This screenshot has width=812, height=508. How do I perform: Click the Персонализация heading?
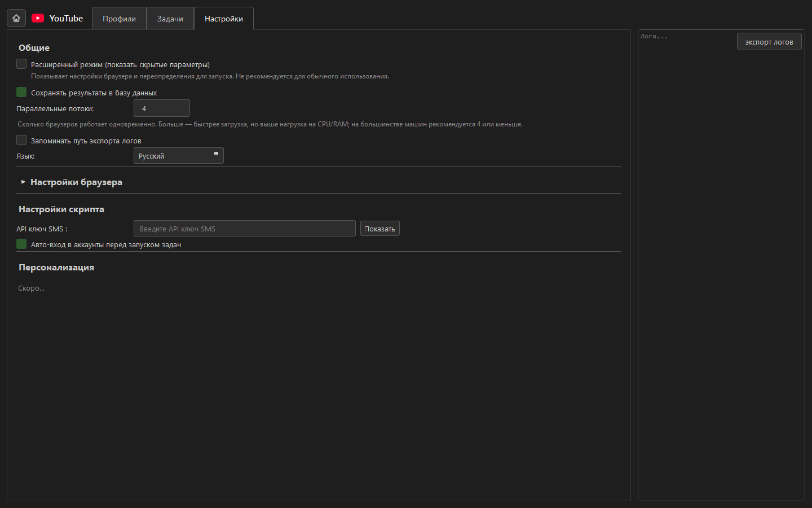coord(56,268)
